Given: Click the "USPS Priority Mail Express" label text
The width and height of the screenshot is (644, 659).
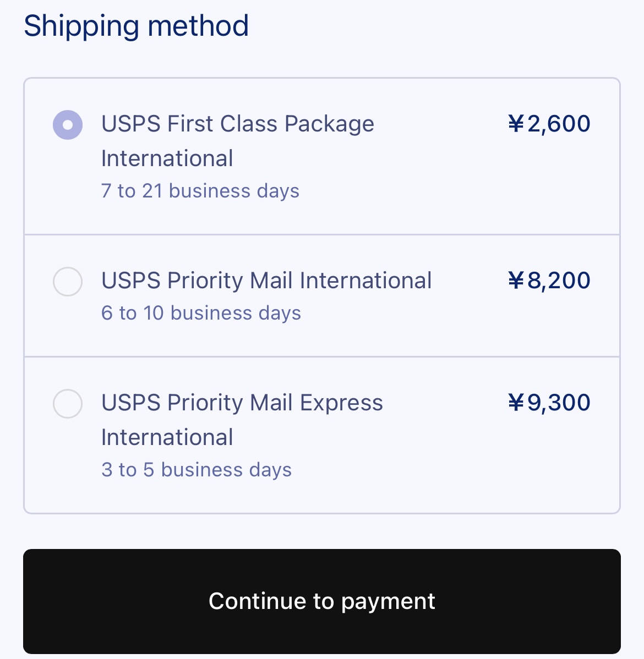Looking at the screenshot, I should coord(242,403).
